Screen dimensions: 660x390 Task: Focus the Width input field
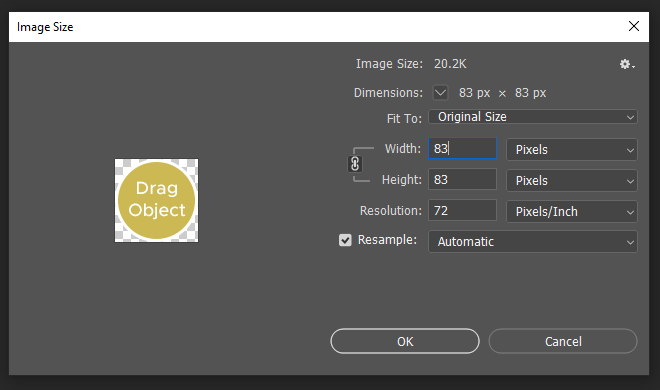[x=463, y=149]
